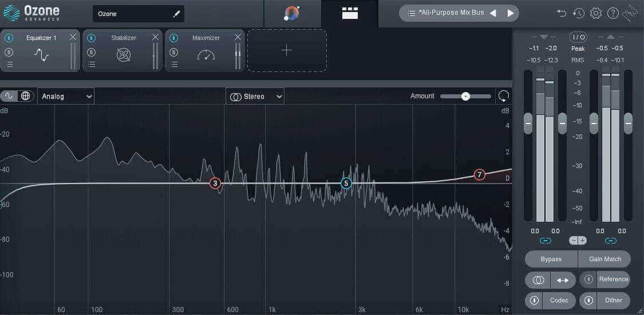Move the left input gain slider
Image resolution: width=644 pixels, height=315 pixels.
click(528, 123)
